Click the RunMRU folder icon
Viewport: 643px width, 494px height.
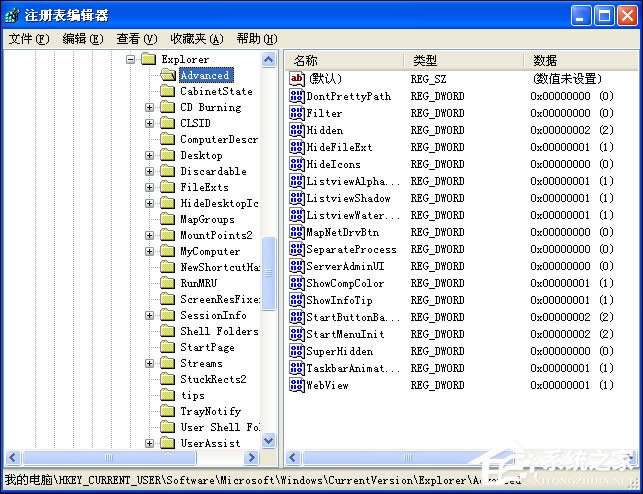click(x=167, y=283)
